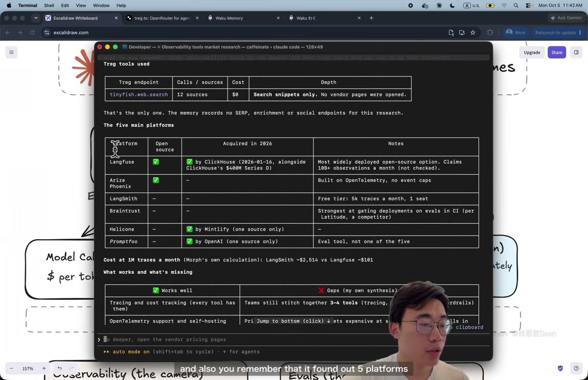Click the Spotlight search icon

516,6
